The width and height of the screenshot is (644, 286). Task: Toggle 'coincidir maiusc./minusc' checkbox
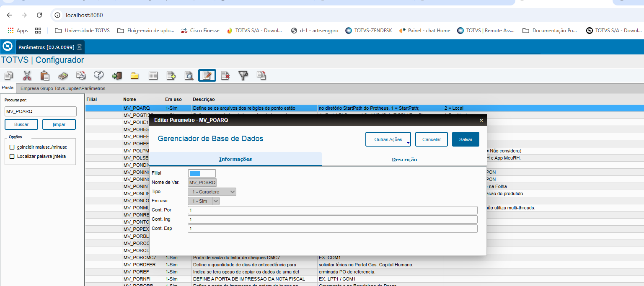pos(12,147)
